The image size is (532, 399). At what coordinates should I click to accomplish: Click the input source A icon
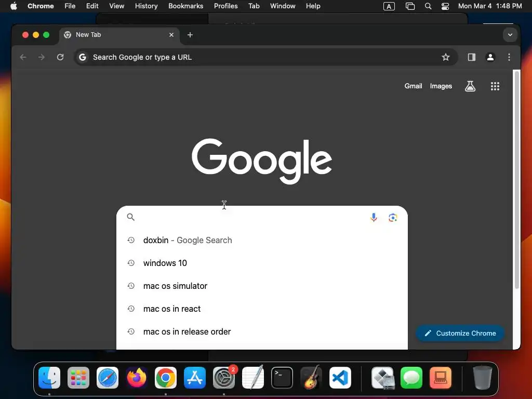click(389, 6)
